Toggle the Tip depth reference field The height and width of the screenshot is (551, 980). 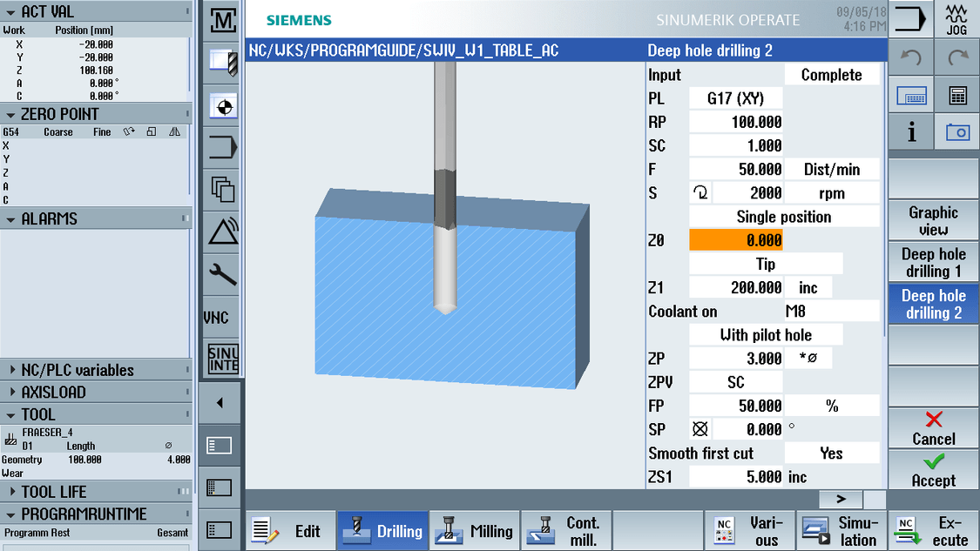pos(766,265)
